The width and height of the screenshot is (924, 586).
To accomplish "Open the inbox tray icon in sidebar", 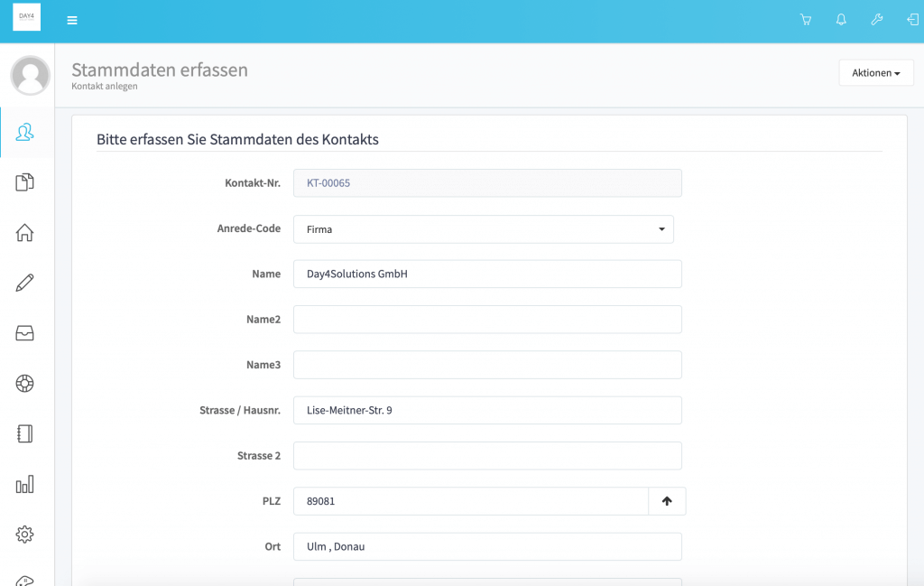I will coord(25,333).
